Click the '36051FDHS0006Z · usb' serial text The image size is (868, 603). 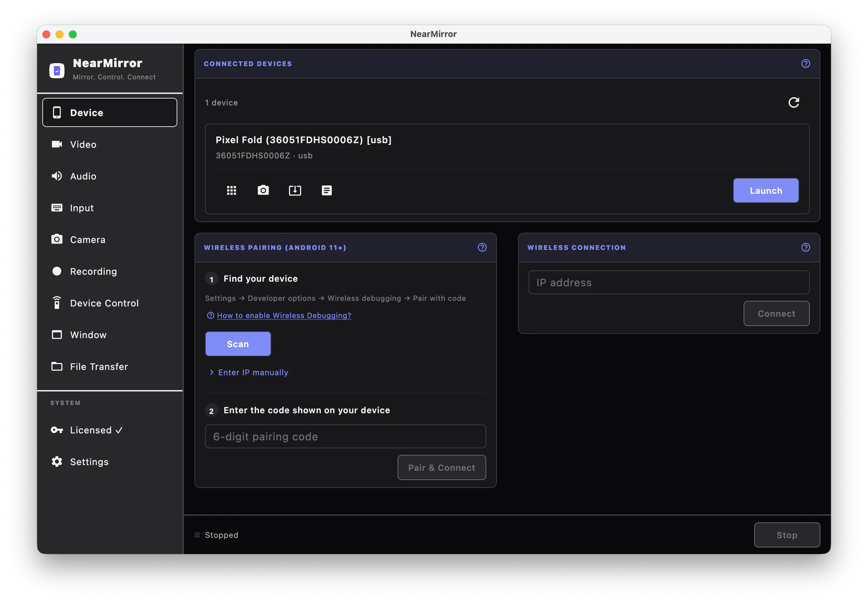pos(264,156)
